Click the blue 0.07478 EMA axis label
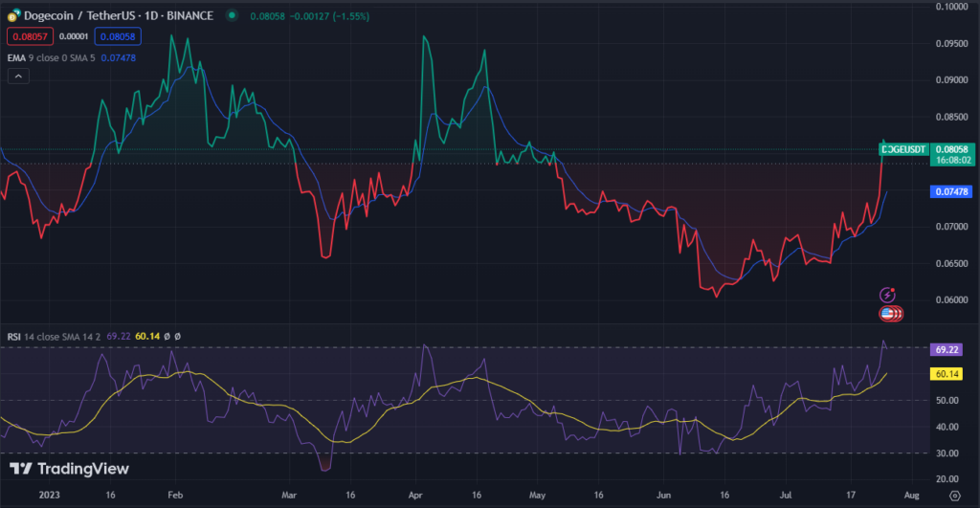 click(x=950, y=192)
